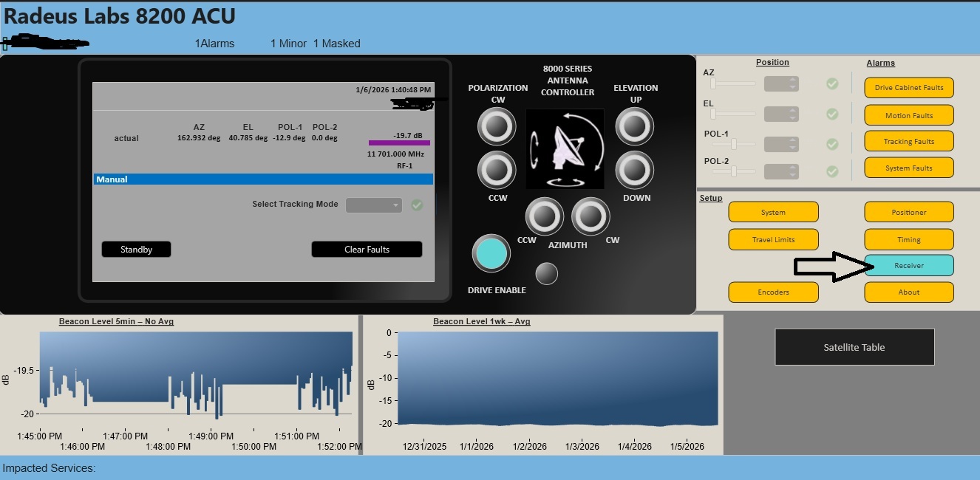Click the small gray knob near Drive Enable

(546, 273)
